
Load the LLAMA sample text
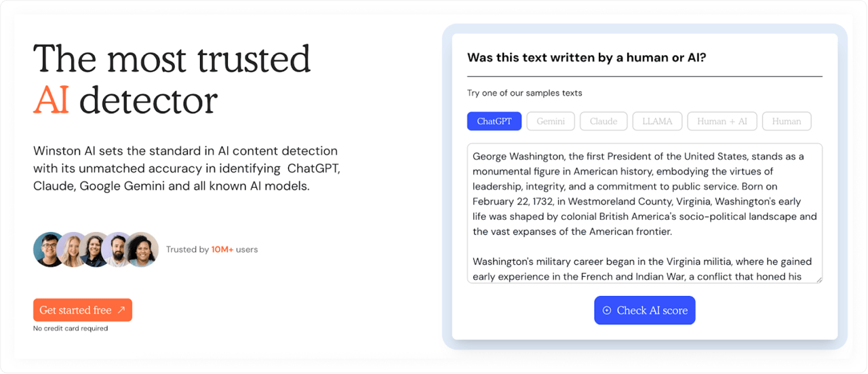(x=657, y=121)
